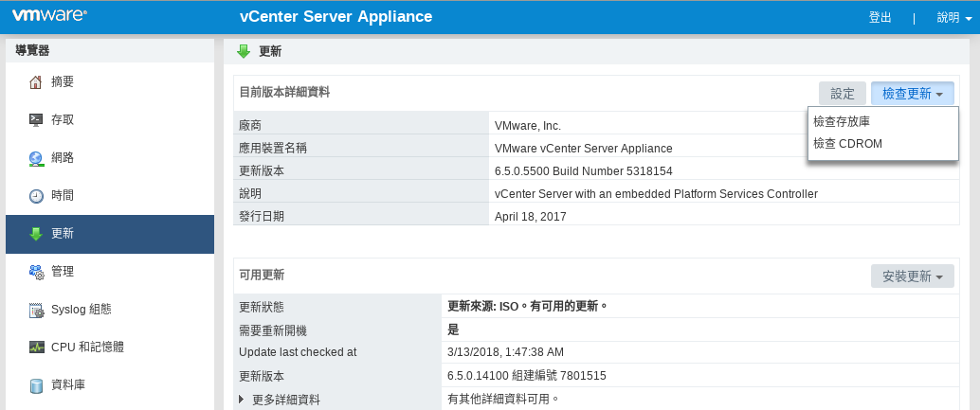Click the 發行日期 label
980x410 pixels.
[x=262, y=217]
